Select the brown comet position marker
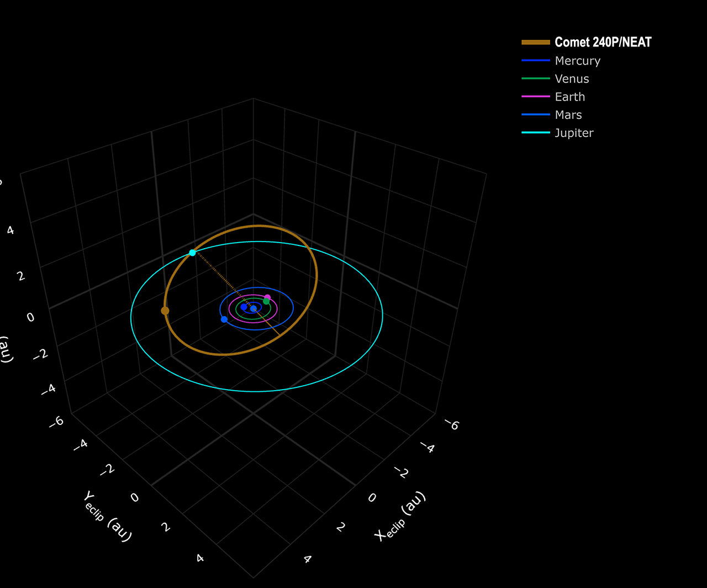Image resolution: width=707 pixels, height=588 pixels. pos(165,311)
